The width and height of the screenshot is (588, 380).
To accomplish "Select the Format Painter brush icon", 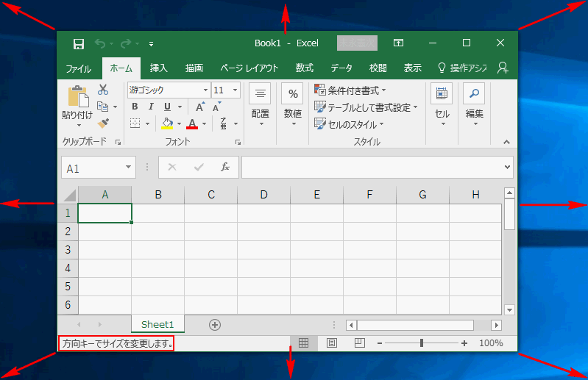I will (x=103, y=123).
